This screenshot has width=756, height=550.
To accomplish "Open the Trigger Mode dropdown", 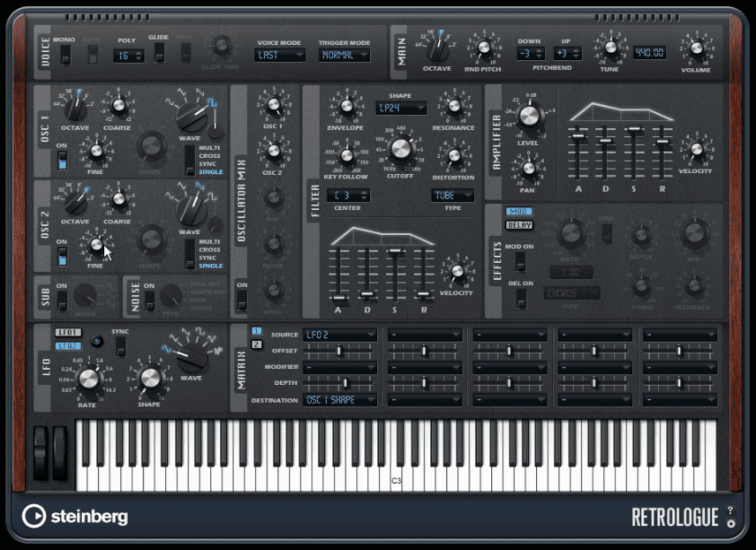I will (344, 56).
